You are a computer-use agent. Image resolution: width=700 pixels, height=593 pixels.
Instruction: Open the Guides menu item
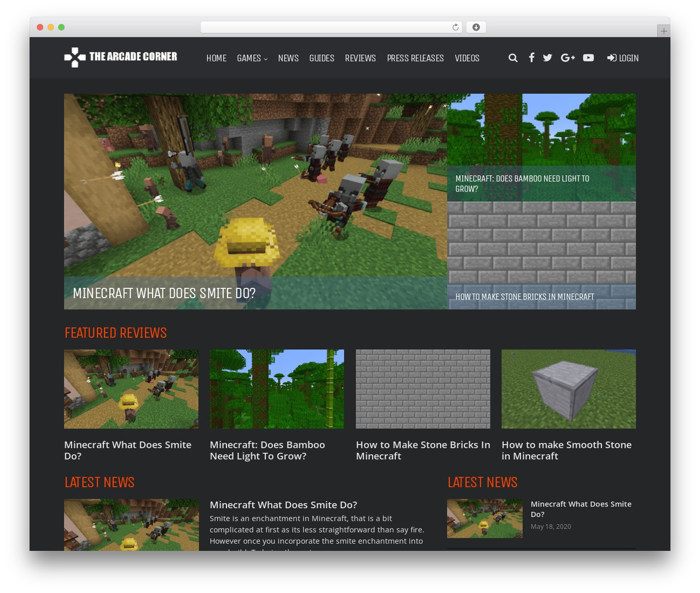click(x=322, y=58)
